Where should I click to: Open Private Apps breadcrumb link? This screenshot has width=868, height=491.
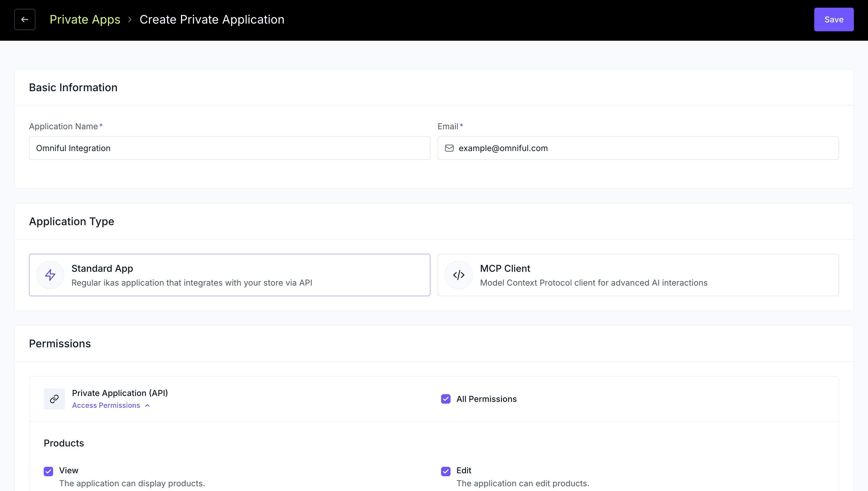point(85,19)
